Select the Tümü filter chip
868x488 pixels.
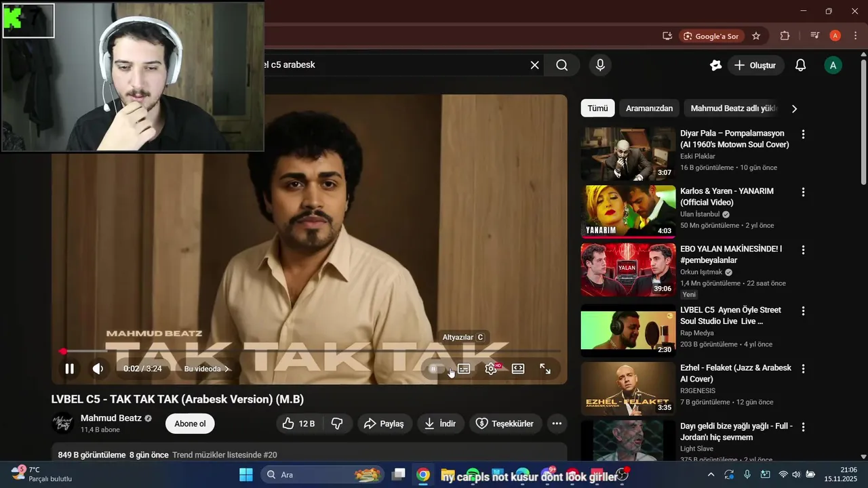(x=597, y=108)
